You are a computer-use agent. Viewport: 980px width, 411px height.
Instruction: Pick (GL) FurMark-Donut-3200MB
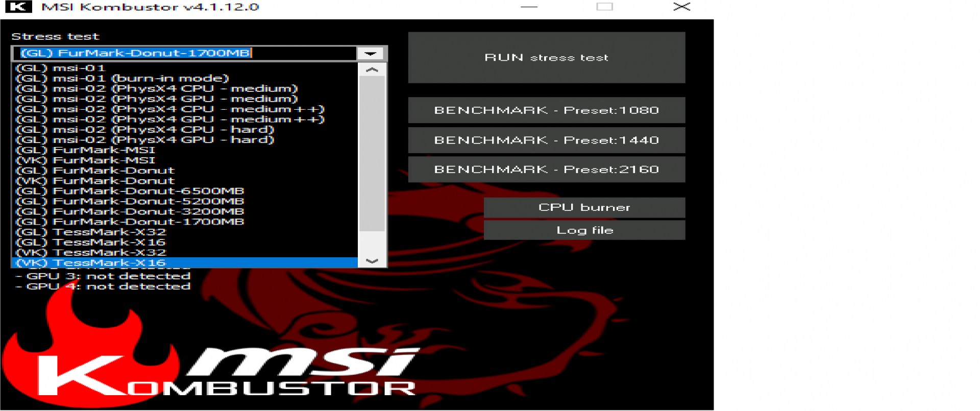tap(185, 211)
